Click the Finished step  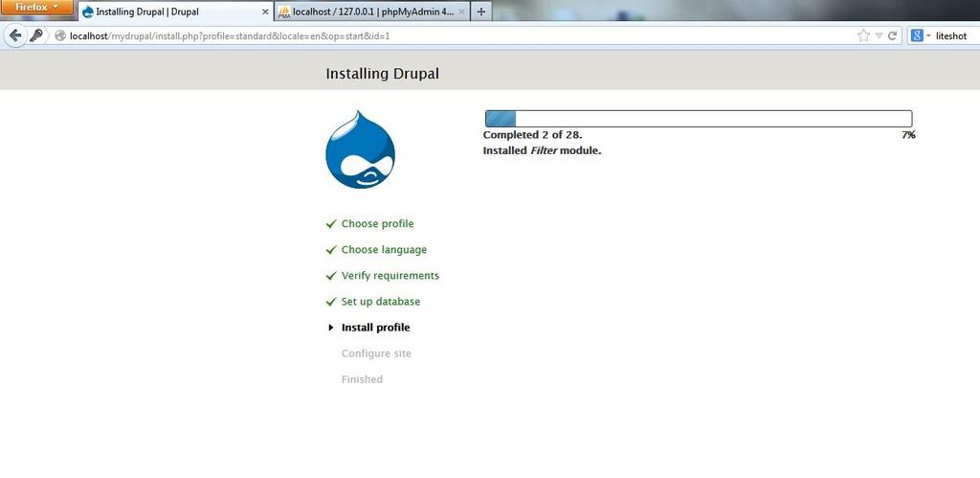pos(362,379)
